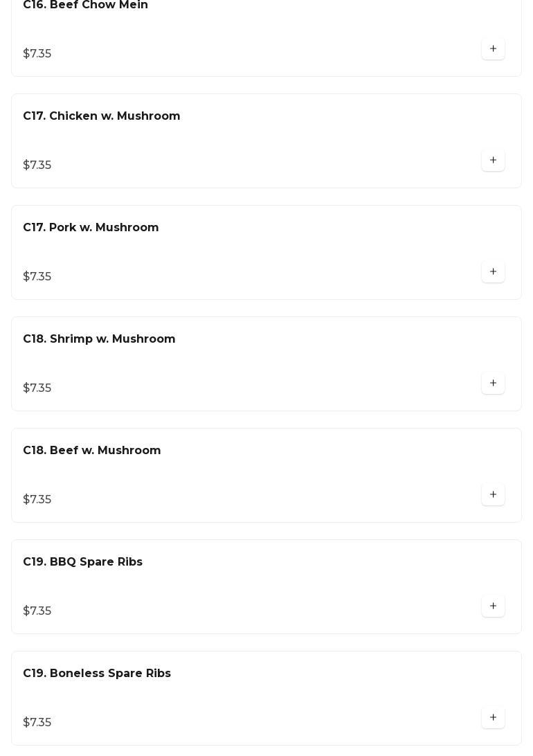The image size is (533, 756).
Task: Click the $7.35 price under Beef w. Mushroom
Action: [x=37, y=500]
